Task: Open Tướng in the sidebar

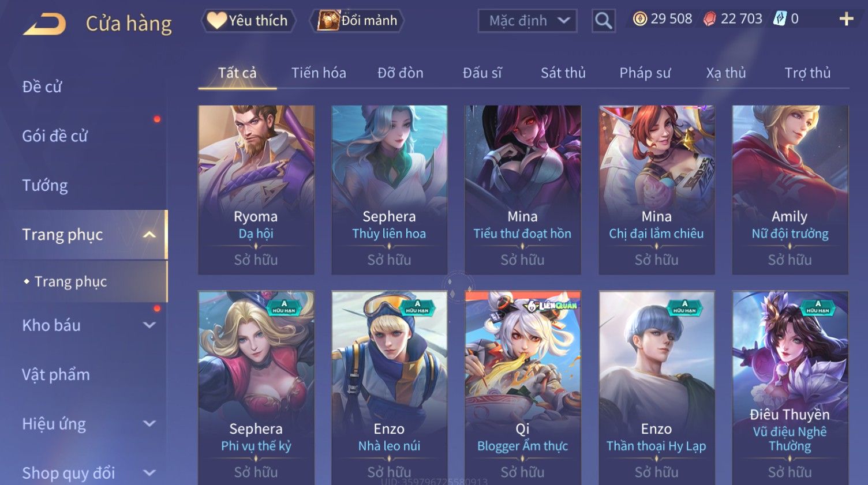Action: 45,186
